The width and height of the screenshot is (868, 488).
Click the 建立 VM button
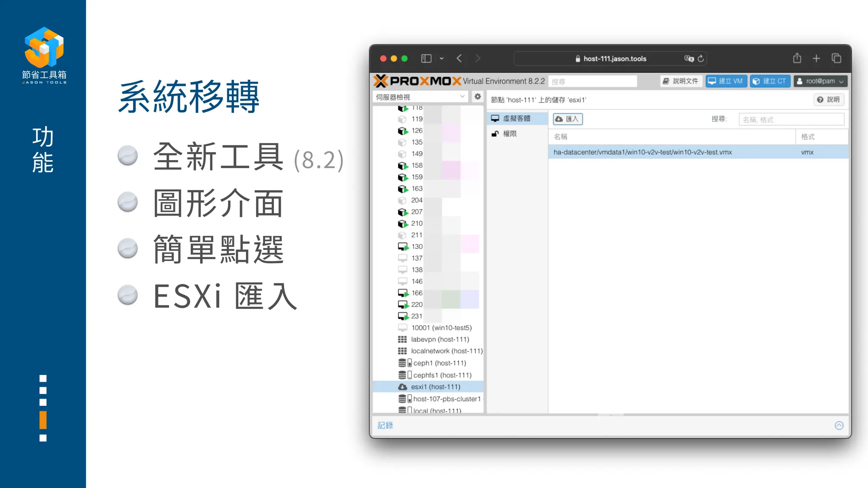point(726,81)
